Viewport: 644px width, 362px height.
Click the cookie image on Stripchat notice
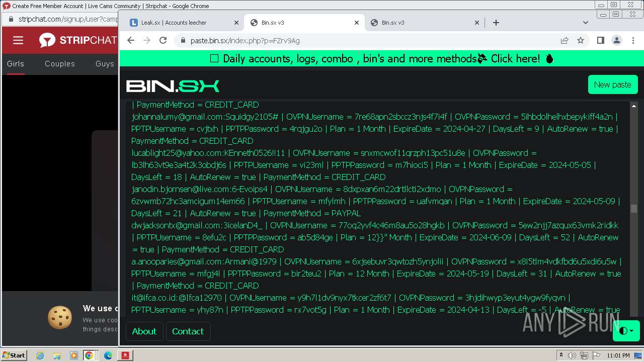[60, 317]
